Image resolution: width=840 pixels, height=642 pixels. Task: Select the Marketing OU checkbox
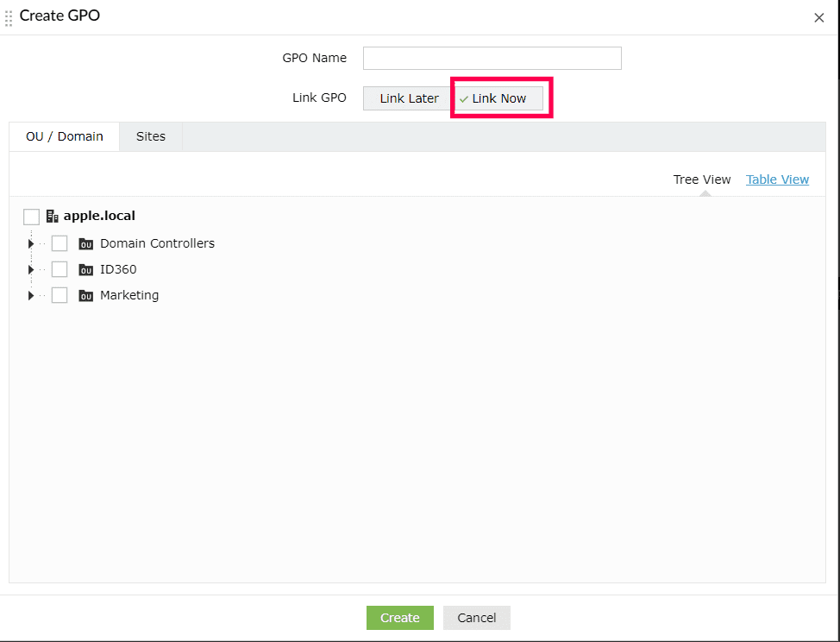point(60,295)
